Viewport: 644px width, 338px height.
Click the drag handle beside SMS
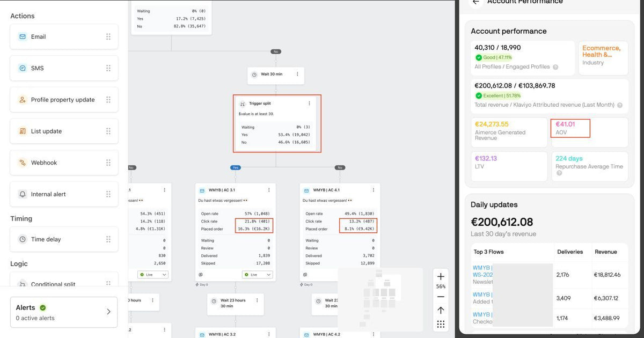coord(108,68)
